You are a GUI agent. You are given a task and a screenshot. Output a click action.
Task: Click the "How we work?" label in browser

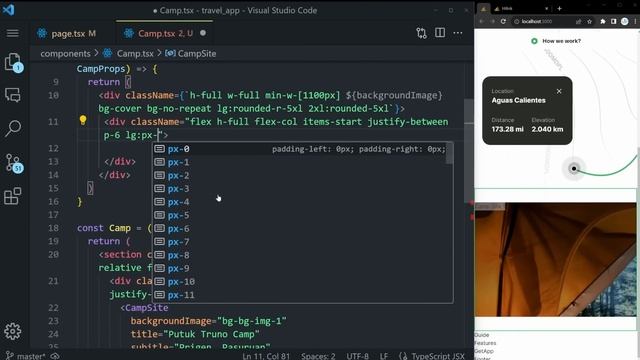pos(561,41)
